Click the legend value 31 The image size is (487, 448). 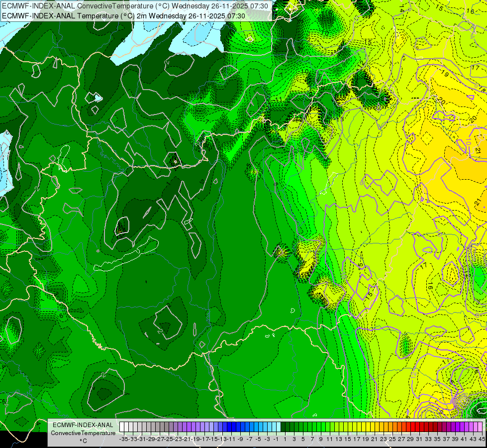[x=419, y=439]
